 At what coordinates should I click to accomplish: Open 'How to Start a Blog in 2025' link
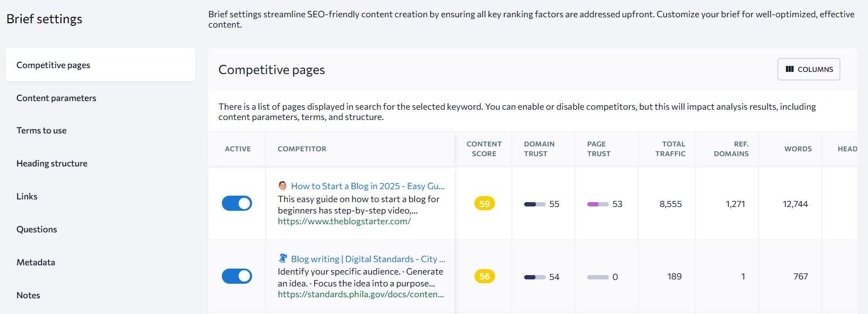click(368, 186)
